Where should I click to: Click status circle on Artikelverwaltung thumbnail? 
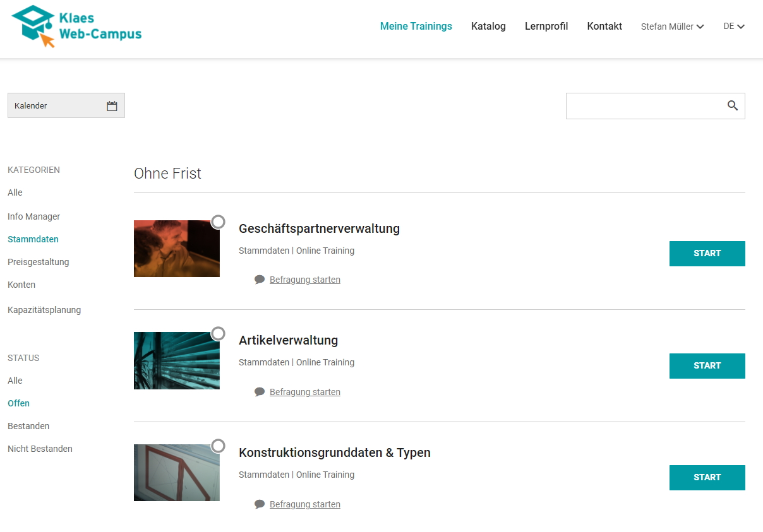coord(218,333)
